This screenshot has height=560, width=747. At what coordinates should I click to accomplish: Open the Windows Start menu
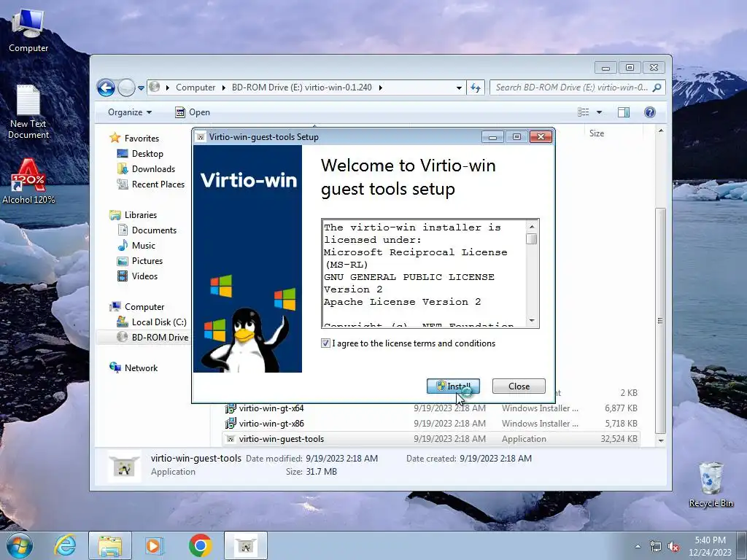coord(19,545)
